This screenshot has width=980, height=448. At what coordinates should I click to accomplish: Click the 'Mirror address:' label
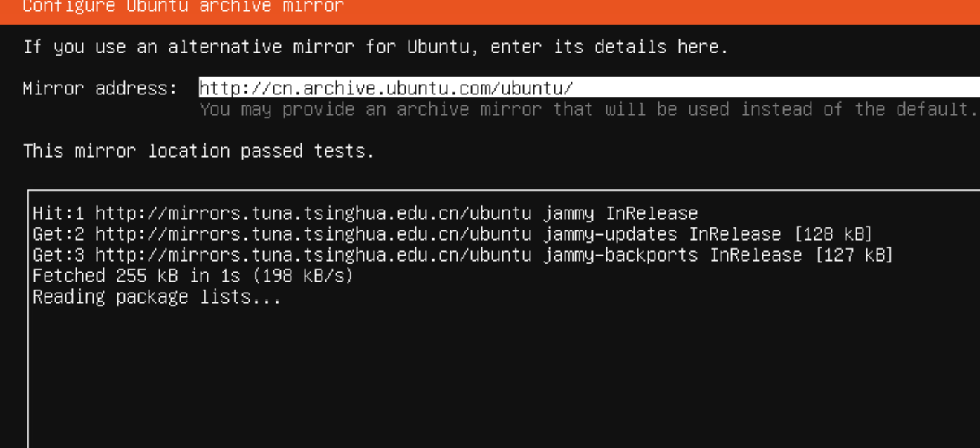(100, 88)
